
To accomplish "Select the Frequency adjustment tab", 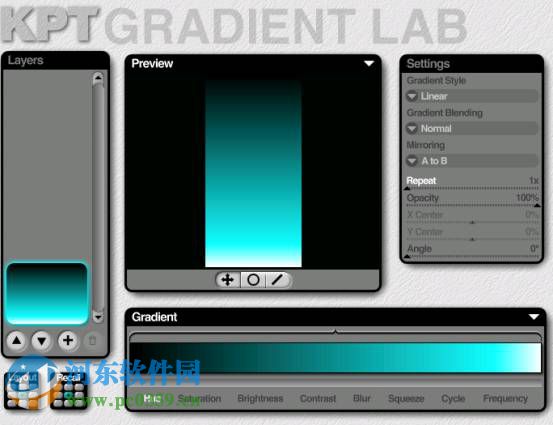I will (505, 399).
